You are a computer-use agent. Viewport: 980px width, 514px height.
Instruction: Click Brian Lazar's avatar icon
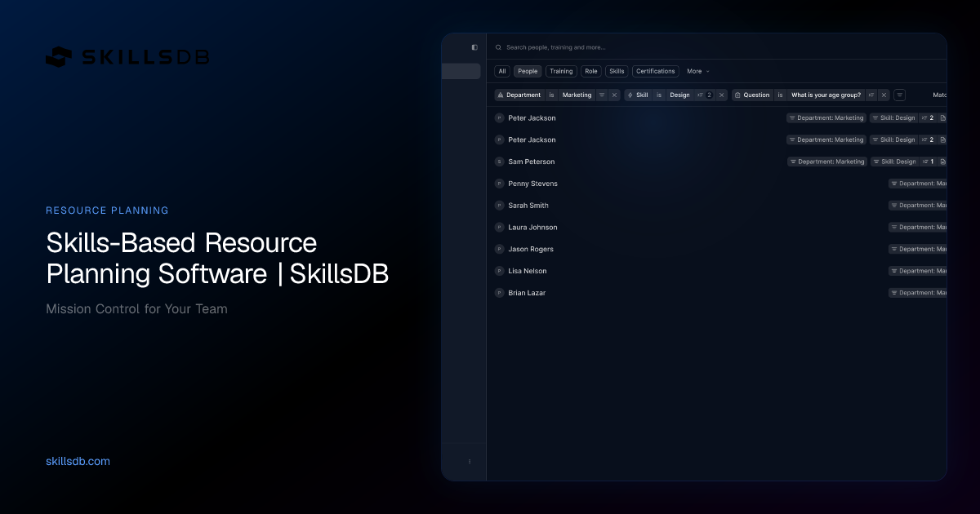[x=499, y=292]
